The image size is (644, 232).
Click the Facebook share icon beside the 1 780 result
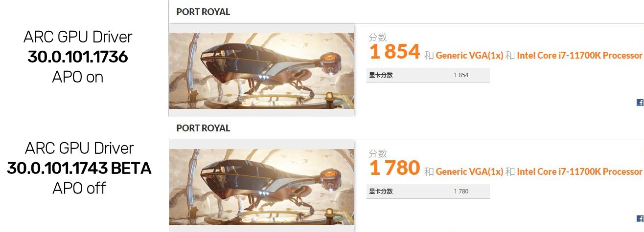(640, 219)
